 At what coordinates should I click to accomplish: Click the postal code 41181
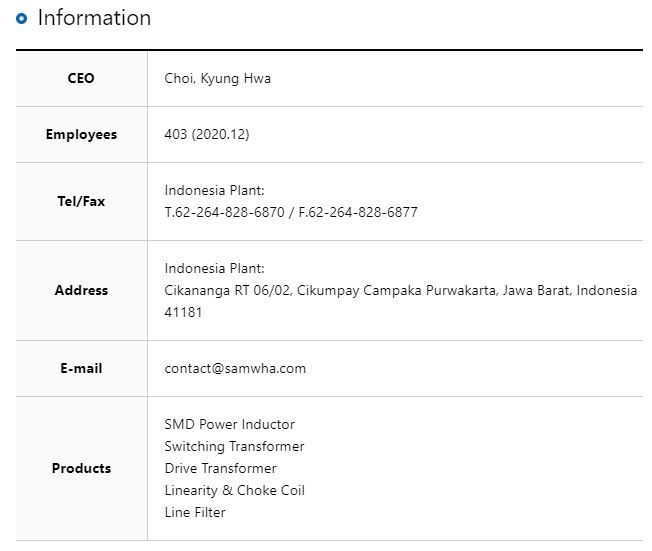click(183, 312)
